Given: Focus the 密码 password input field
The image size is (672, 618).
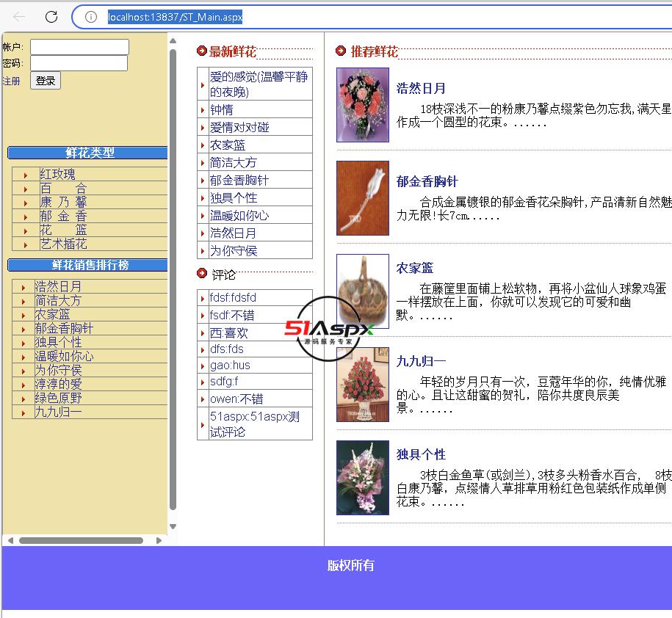Looking at the screenshot, I should [x=79, y=63].
